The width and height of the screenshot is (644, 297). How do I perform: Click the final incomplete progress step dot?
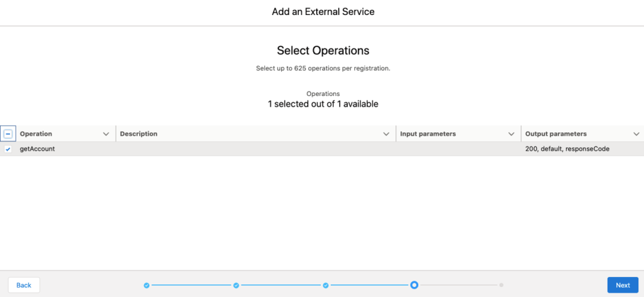[x=501, y=284]
